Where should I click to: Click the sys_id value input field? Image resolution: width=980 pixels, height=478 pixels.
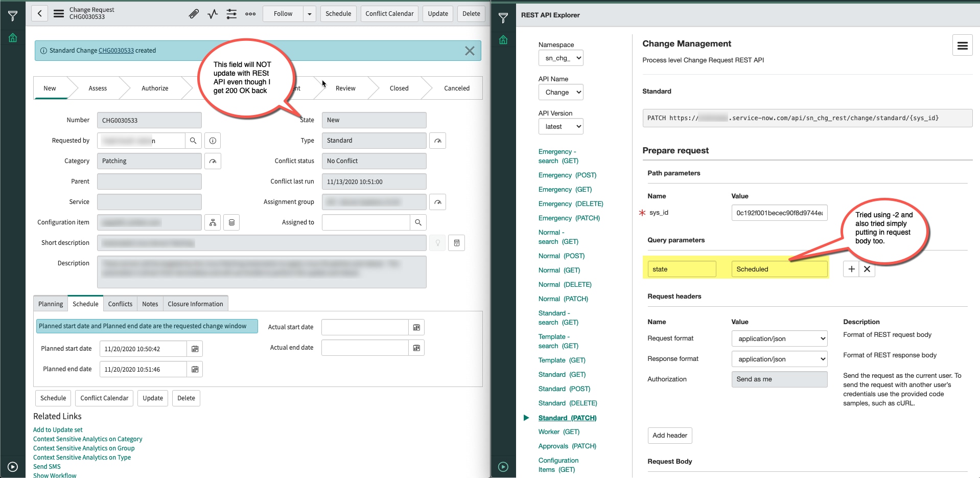tap(779, 213)
